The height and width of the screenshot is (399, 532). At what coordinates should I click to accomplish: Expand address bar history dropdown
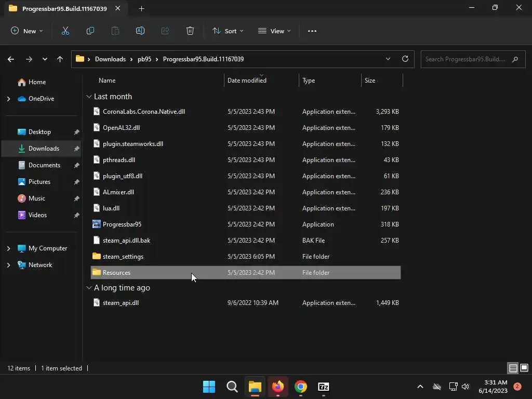point(388,59)
